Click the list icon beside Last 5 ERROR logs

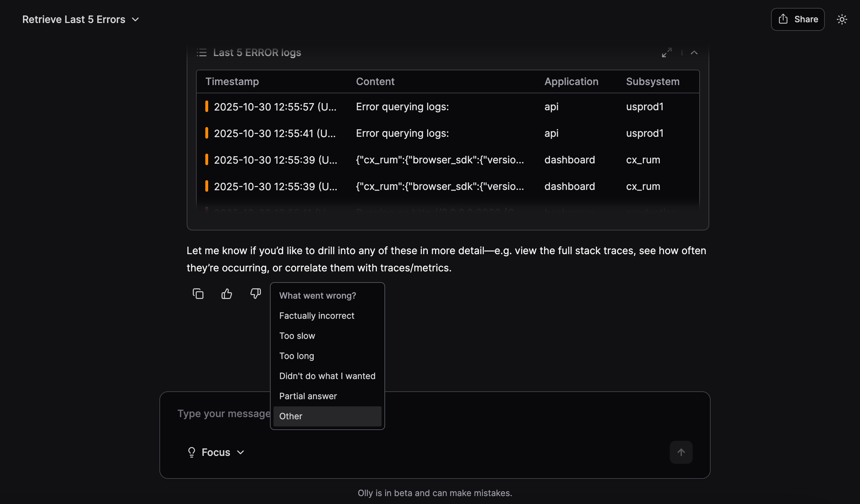[202, 53]
